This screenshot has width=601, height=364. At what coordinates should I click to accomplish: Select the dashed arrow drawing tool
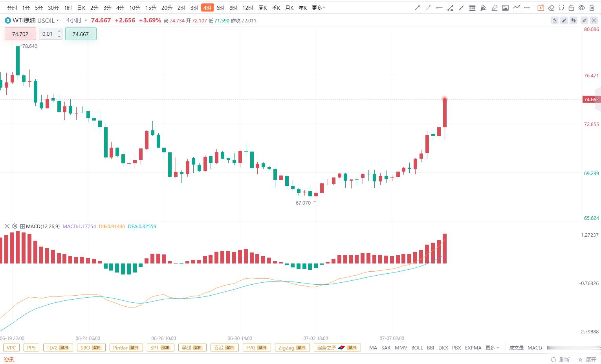pos(428,8)
